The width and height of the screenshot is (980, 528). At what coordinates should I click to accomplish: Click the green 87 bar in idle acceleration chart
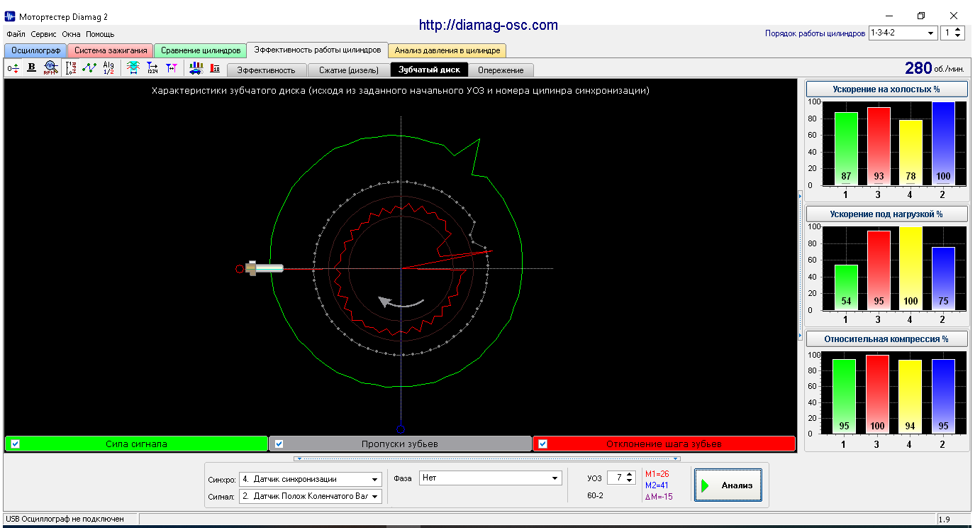846,148
